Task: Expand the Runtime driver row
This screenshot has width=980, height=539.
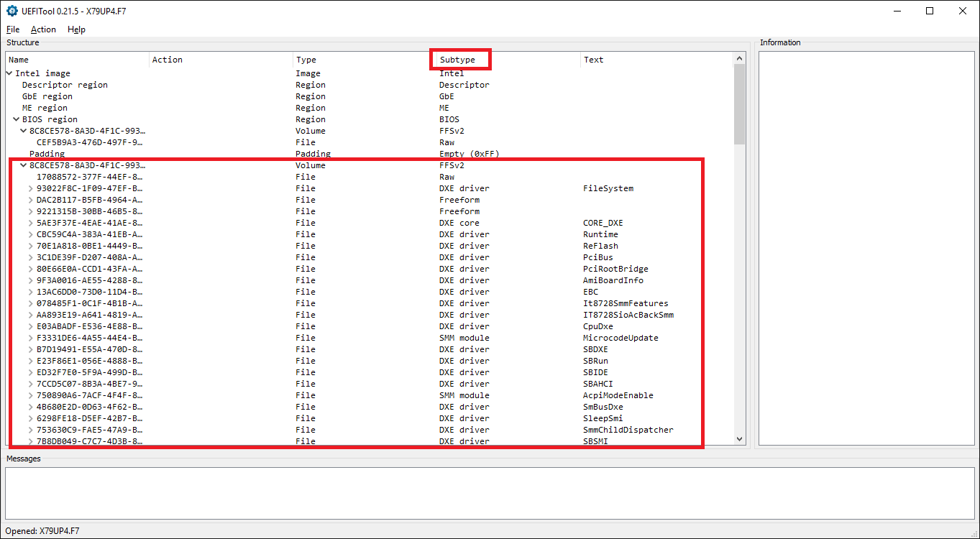Action: point(31,234)
